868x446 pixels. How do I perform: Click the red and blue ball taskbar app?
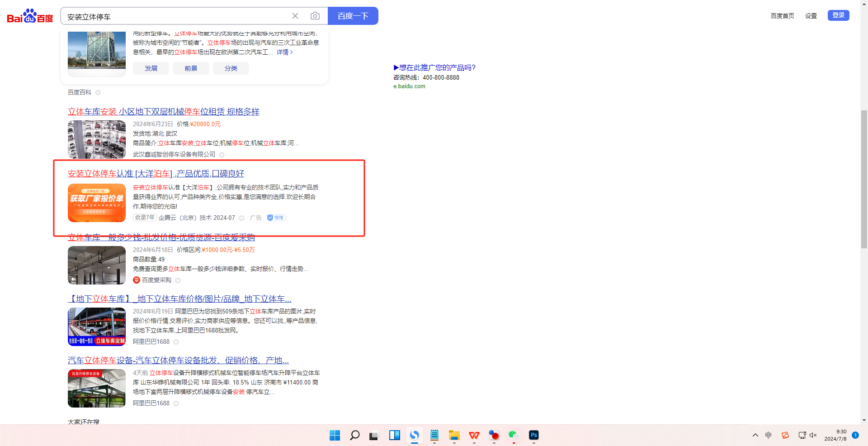pyautogui.click(x=494, y=435)
